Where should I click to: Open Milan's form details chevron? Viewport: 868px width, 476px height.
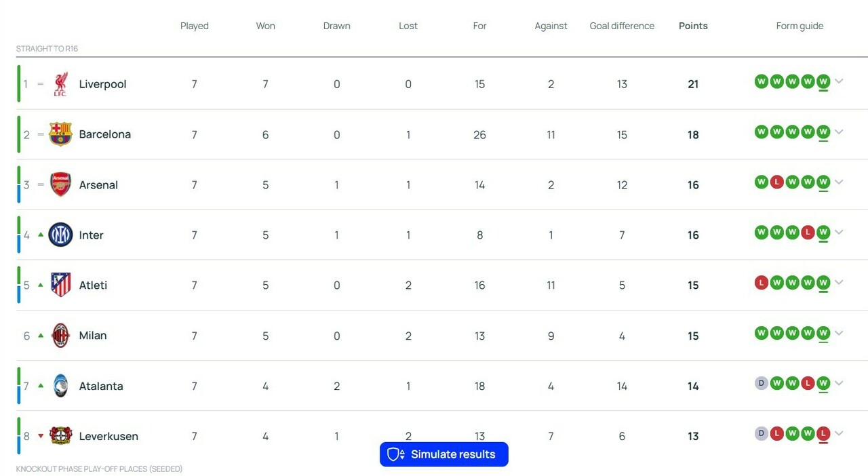pos(840,333)
